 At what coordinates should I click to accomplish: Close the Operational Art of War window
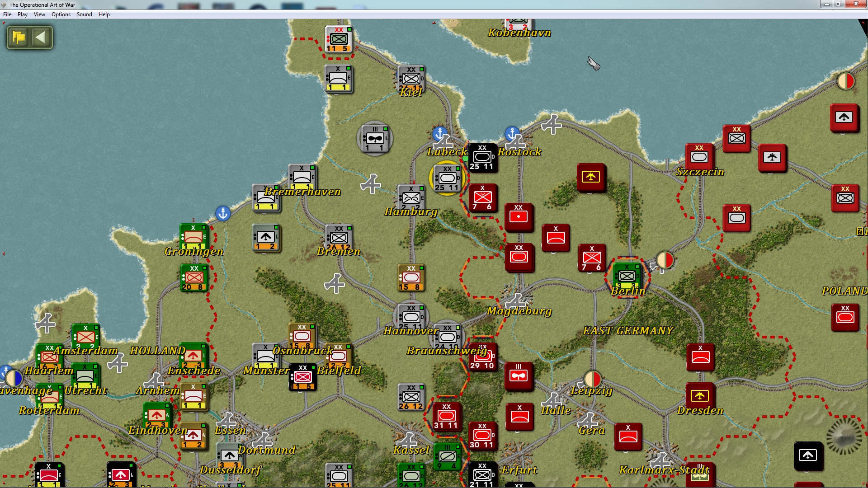click(855, 4)
